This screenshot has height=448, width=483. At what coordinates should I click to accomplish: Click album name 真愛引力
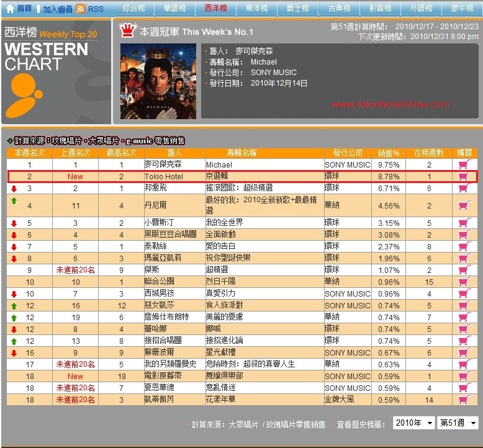(x=220, y=293)
